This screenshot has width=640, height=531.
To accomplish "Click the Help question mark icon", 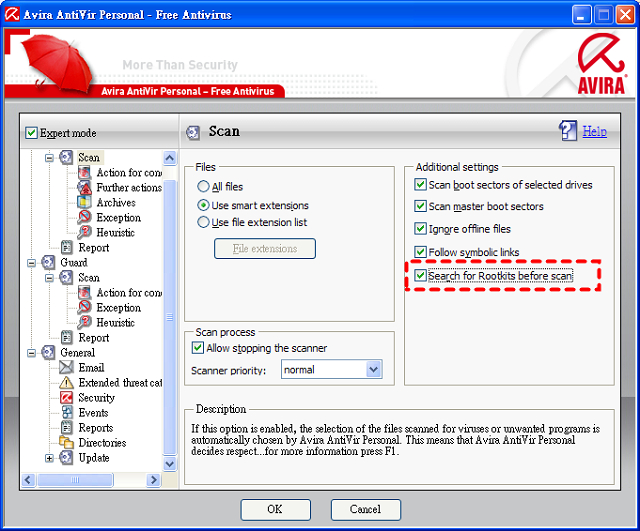I will pos(568,131).
